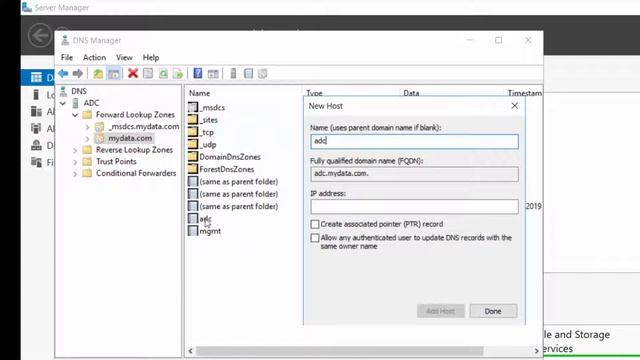Click the New Record list toolbar icon

pos(248,73)
